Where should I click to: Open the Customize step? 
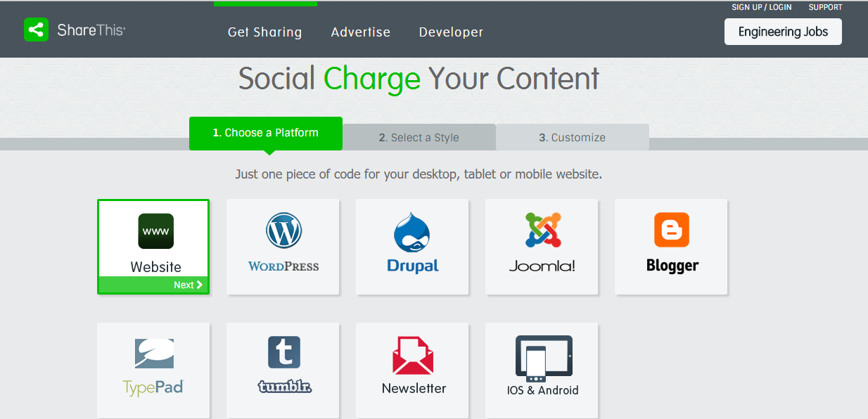[x=573, y=136]
